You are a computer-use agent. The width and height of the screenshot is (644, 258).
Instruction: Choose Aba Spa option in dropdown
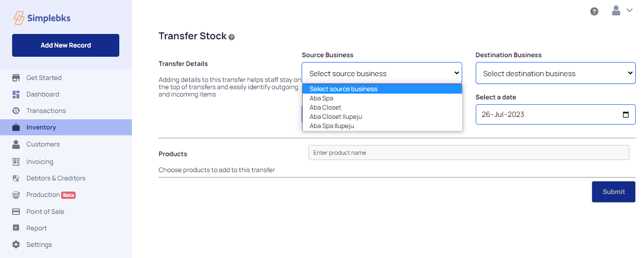(x=322, y=98)
